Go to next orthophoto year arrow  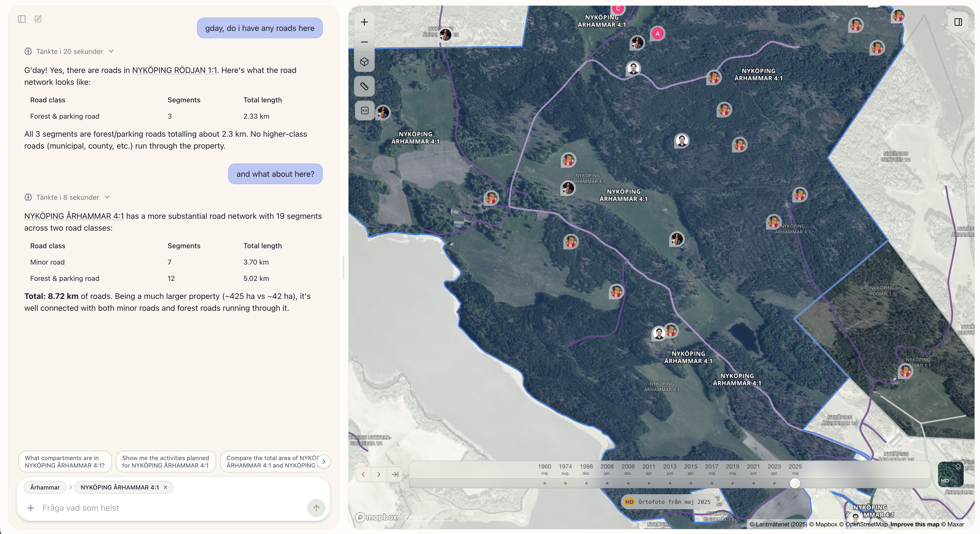[379, 474]
